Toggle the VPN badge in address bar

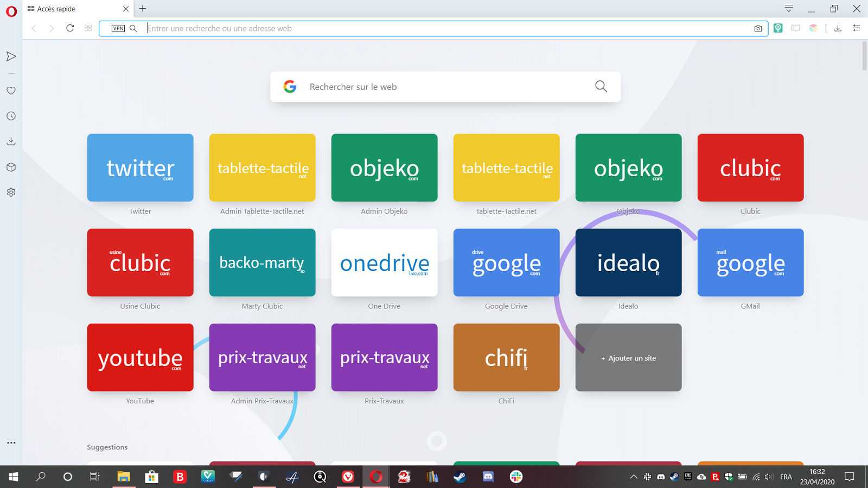coord(118,29)
